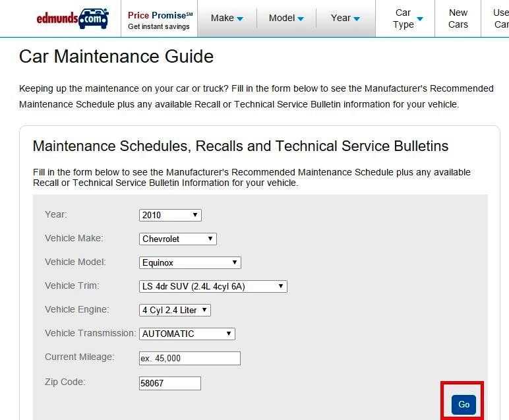Click the Vehicle Trim label
The height and width of the screenshot is (420, 509).
click(72, 285)
